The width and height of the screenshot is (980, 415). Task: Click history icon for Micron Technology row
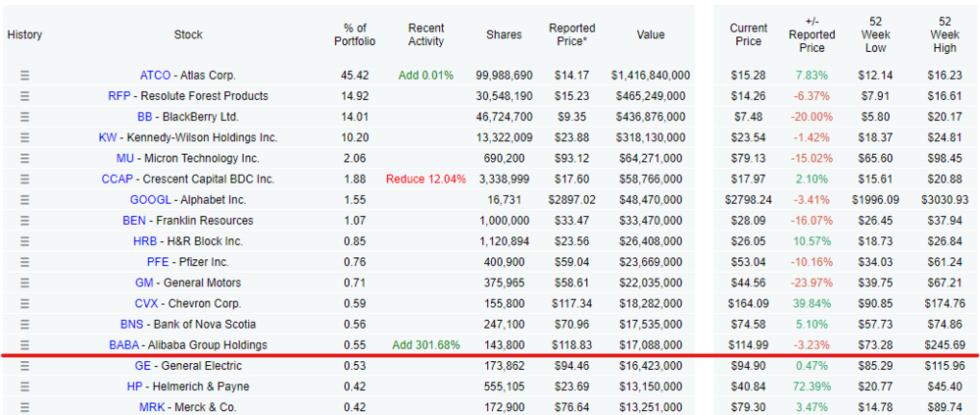(x=24, y=158)
